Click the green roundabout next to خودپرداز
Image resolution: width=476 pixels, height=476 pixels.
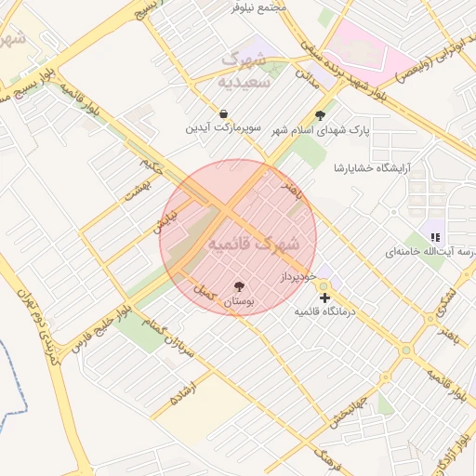(x=324, y=285)
